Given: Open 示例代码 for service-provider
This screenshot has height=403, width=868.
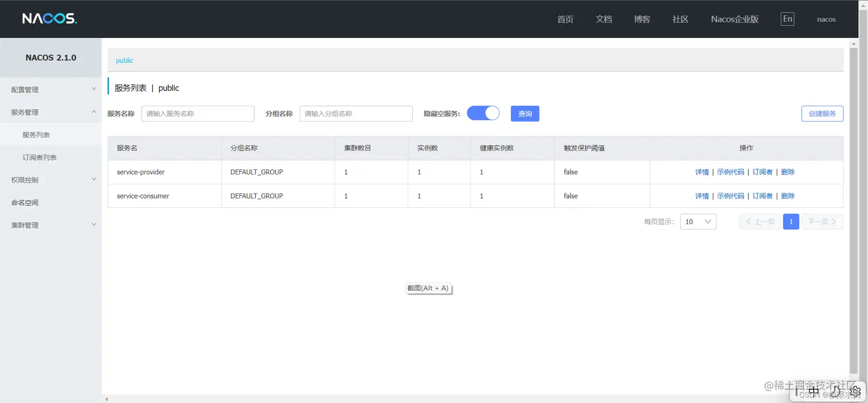Looking at the screenshot, I should tap(730, 172).
